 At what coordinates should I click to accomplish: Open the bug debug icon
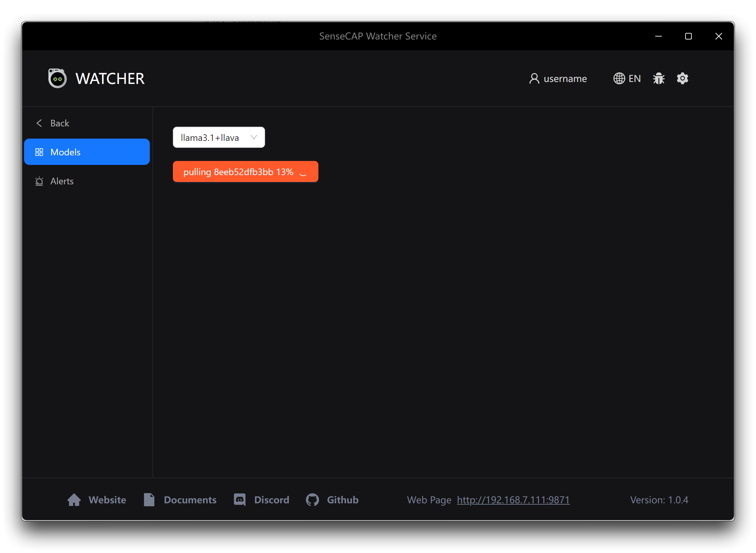coord(659,78)
